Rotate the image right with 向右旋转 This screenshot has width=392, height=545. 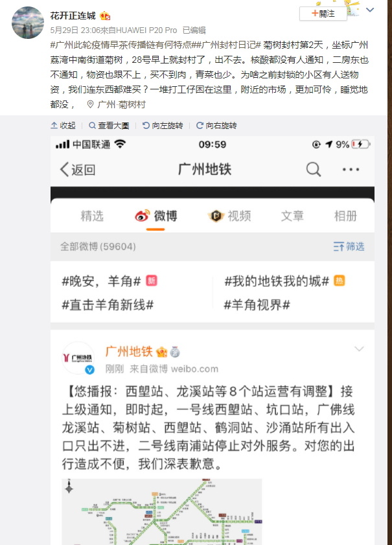tap(216, 126)
